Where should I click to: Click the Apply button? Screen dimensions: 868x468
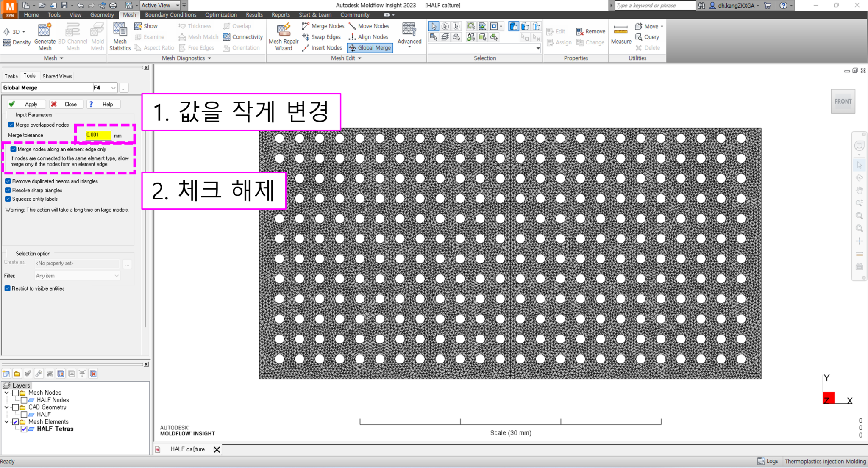26,104
